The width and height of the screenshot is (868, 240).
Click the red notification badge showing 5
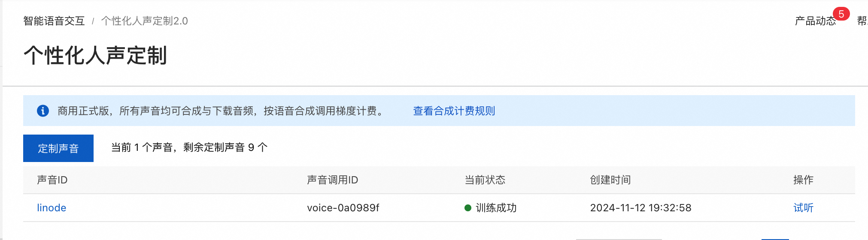coord(841,14)
